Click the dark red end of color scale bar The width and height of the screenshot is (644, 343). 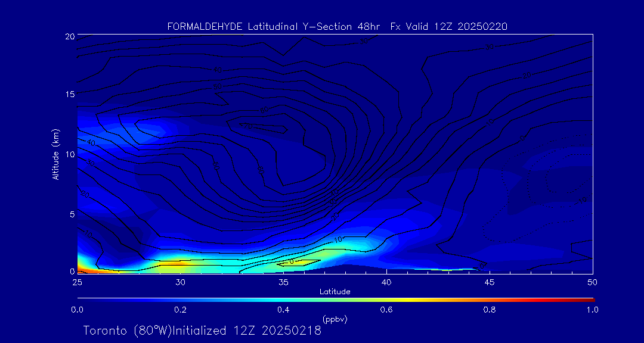point(589,300)
